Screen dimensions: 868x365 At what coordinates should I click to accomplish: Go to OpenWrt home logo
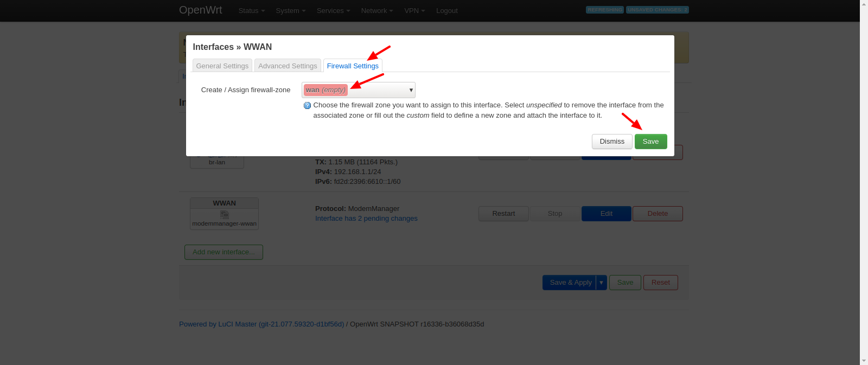coord(201,10)
